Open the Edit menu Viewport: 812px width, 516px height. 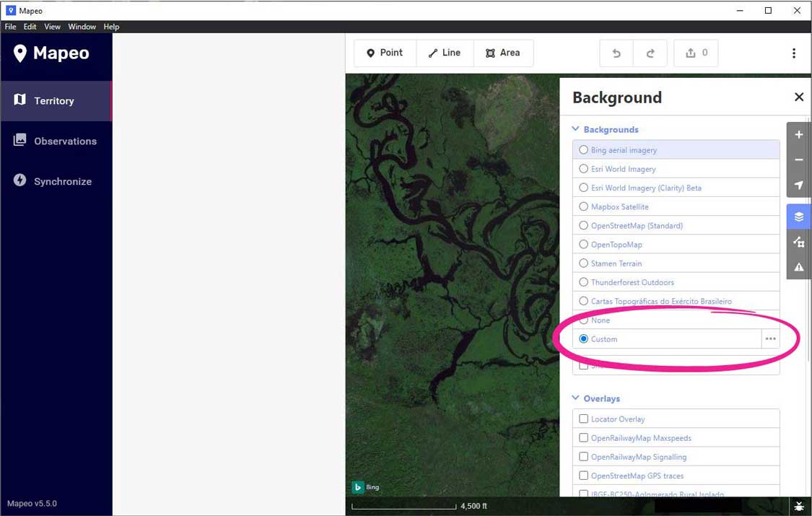click(30, 27)
